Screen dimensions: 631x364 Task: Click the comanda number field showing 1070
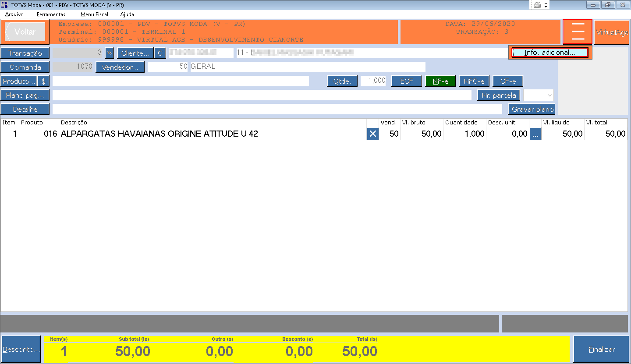[73, 67]
